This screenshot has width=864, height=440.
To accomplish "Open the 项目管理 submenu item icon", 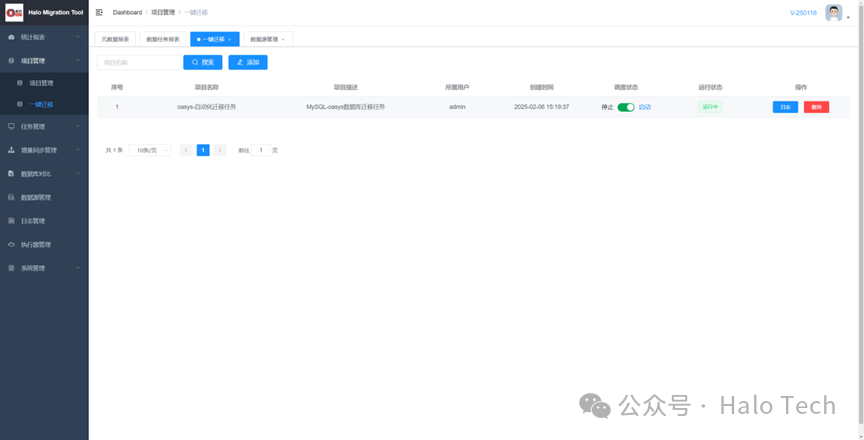I will [x=20, y=83].
